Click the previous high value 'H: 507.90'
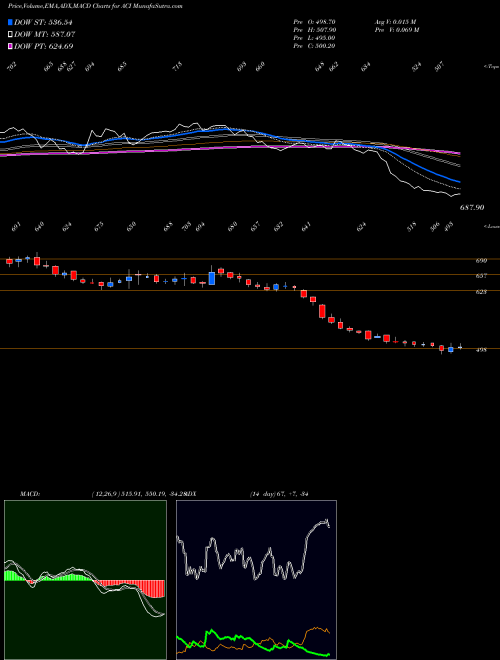Image resolution: width=500 pixels, height=660 pixels. pyautogui.click(x=320, y=30)
